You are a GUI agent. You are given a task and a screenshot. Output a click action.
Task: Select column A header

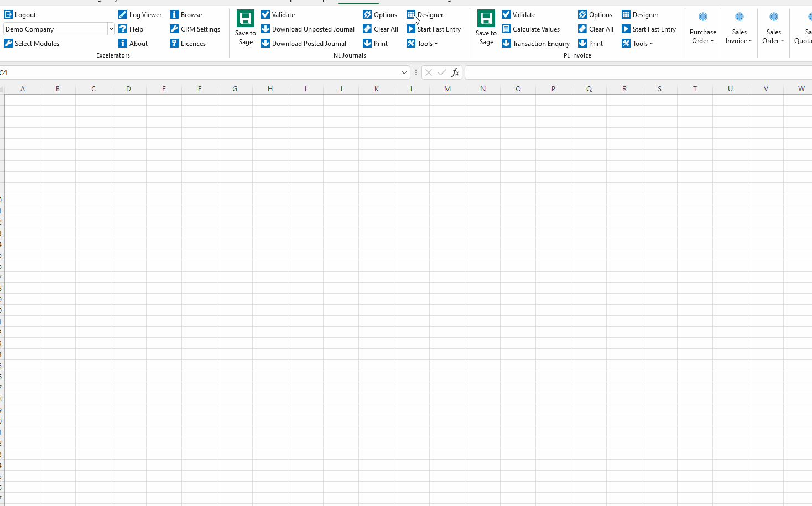[23, 88]
